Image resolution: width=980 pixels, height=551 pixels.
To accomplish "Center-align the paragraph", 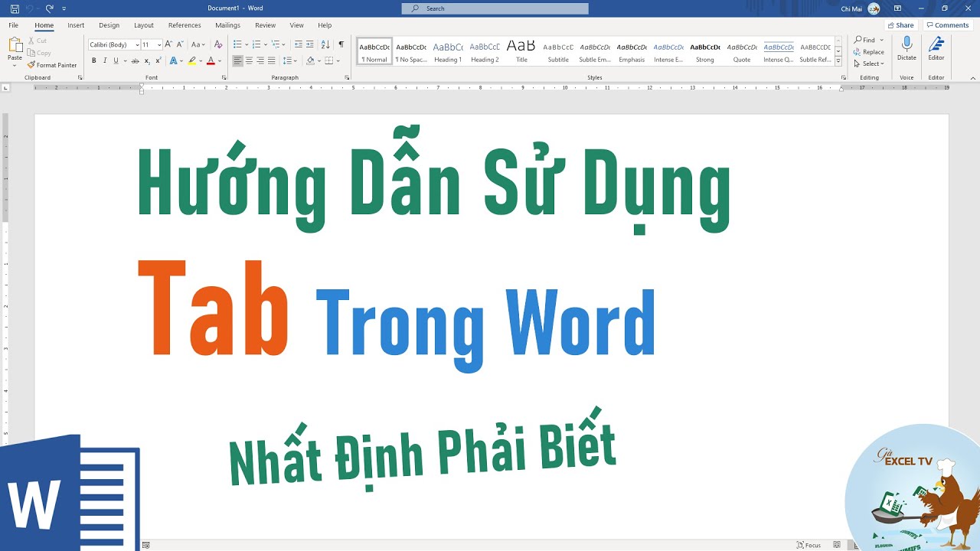I will [x=249, y=60].
